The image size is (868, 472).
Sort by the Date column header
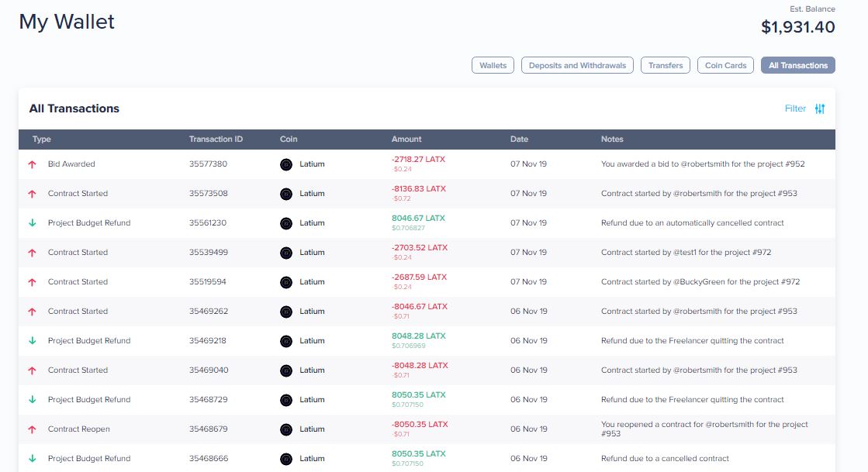pyautogui.click(x=519, y=140)
